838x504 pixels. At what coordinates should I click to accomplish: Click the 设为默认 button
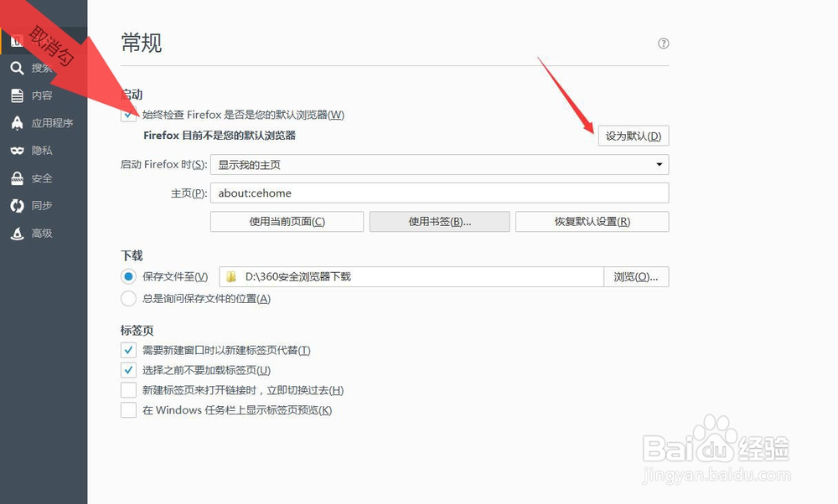point(634,136)
